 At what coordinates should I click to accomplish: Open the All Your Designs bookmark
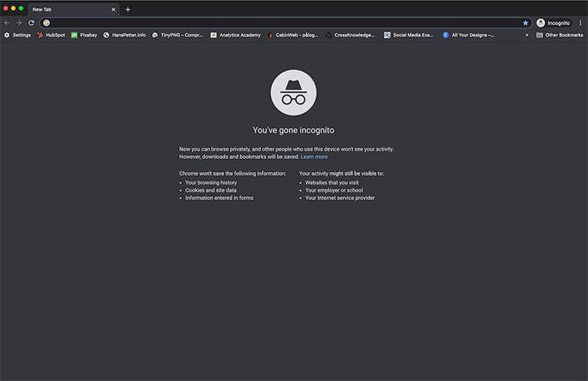tap(468, 35)
